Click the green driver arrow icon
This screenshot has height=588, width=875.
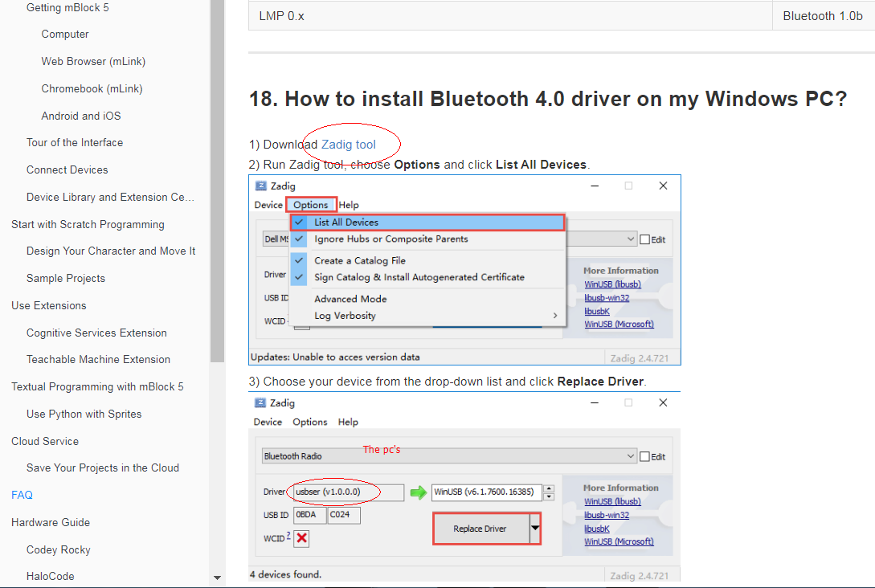click(x=418, y=492)
